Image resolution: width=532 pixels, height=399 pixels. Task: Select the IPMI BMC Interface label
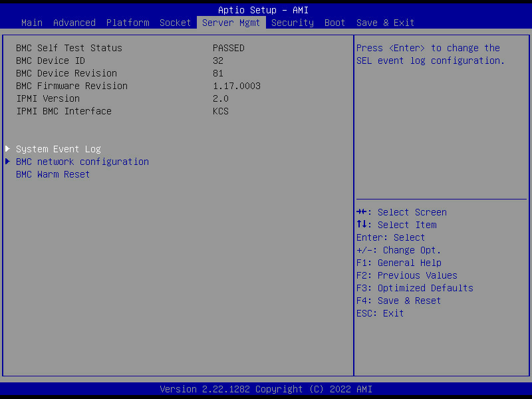(x=64, y=111)
